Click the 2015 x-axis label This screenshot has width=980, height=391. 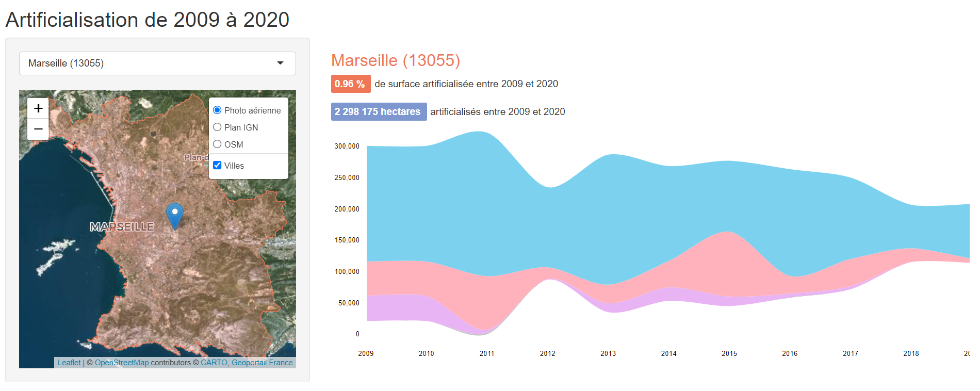(729, 353)
